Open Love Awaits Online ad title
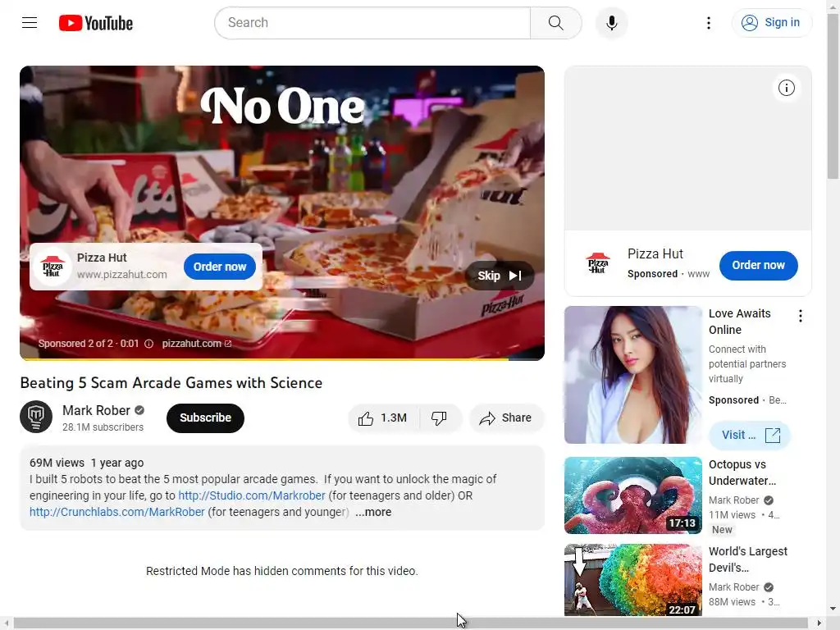Viewport: 840px width, 630px height. click(x=739, y=322)
